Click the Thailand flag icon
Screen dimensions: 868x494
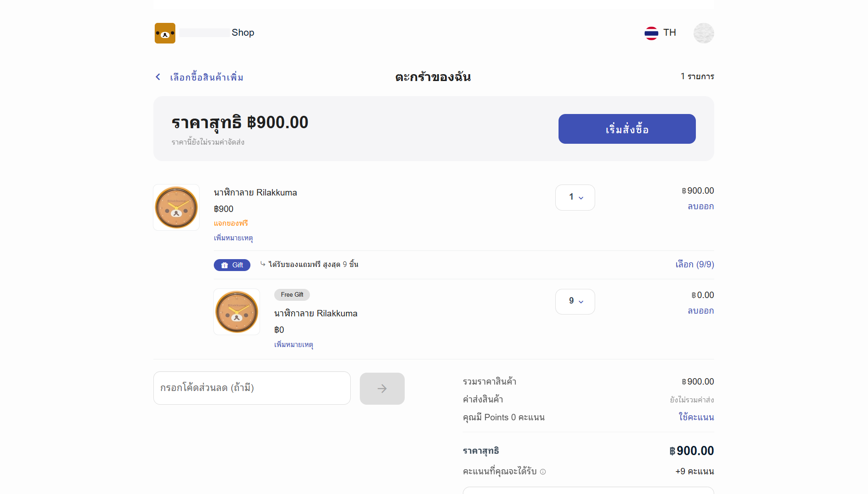651,33
